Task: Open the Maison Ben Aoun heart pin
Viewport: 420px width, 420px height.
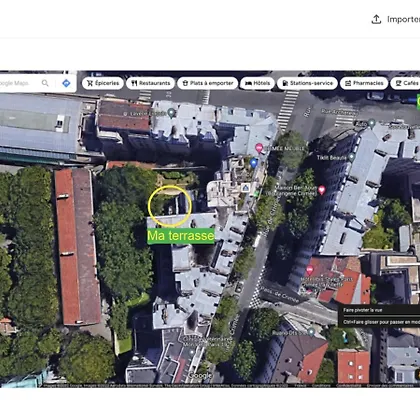Action: pyautogui.click(x=322, y=190)
